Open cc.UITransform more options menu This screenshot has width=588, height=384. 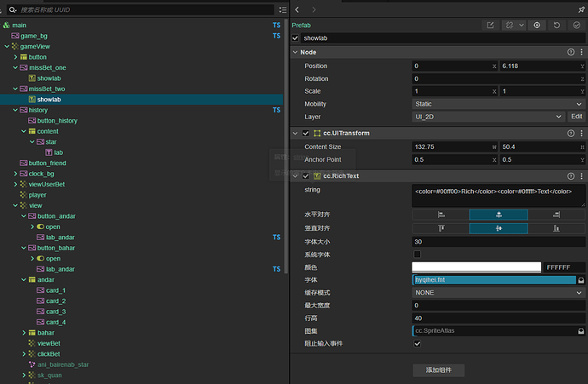click(x=582, y=133)
